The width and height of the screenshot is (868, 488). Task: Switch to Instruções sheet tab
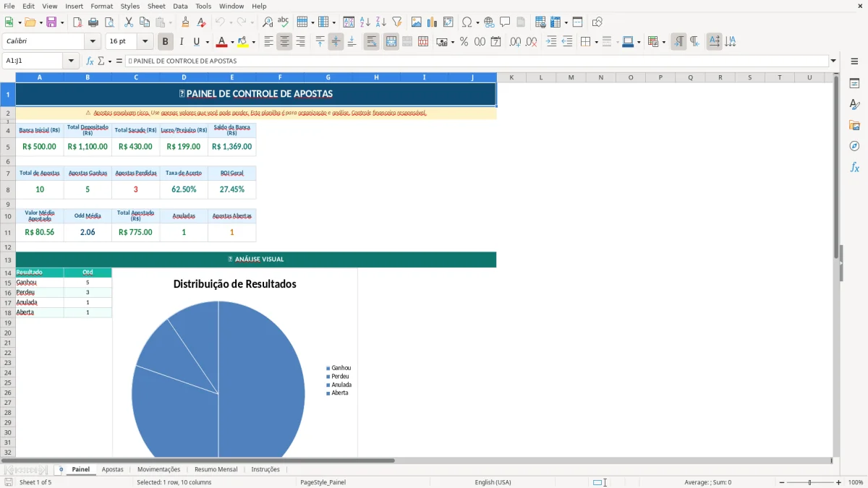(x=265, y=469)
